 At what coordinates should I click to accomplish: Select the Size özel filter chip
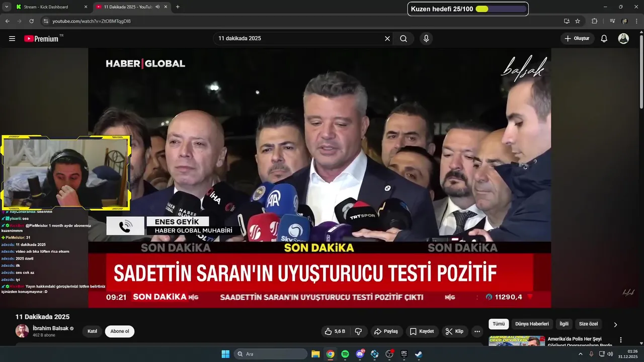point(588,324)
